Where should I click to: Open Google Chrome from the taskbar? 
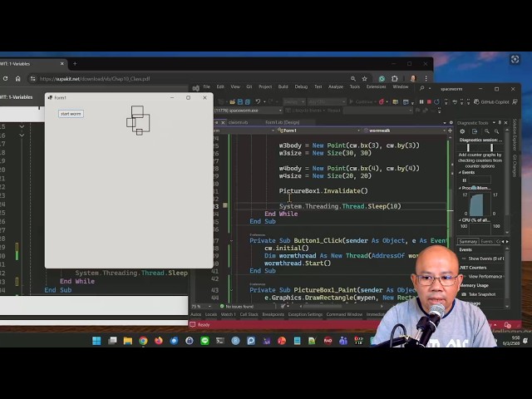pos(143,341)
